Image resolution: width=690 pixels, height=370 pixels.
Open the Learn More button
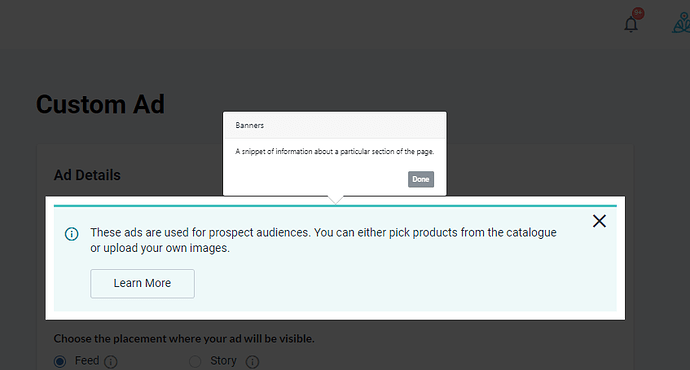coord(143,283)
